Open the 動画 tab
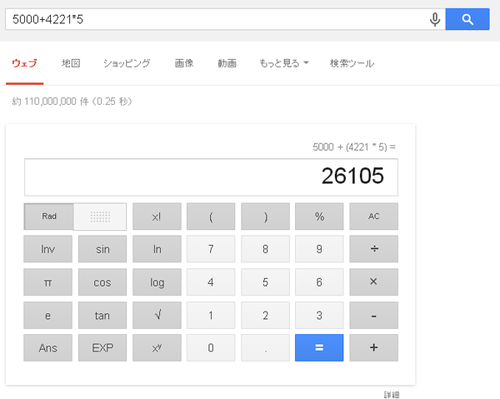This screenshot has height=399, width=500. tap(227, 63)
